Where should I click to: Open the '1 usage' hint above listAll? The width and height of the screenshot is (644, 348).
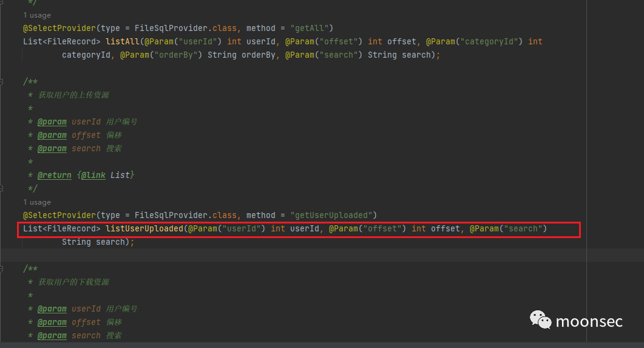37,15
